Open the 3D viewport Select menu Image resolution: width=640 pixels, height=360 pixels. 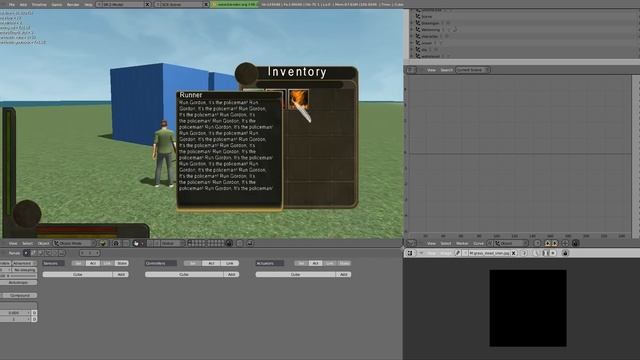(x=27, y=243)
